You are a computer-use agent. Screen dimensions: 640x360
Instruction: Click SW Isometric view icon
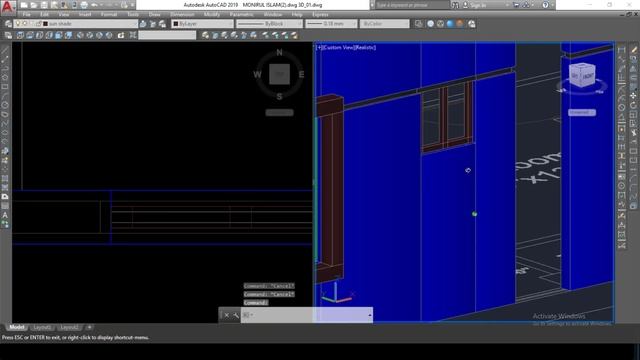click(x=80, y=36)
